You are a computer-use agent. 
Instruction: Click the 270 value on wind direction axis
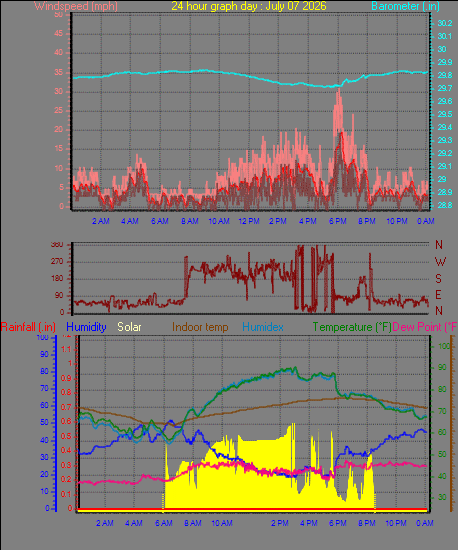click(57, 261)
